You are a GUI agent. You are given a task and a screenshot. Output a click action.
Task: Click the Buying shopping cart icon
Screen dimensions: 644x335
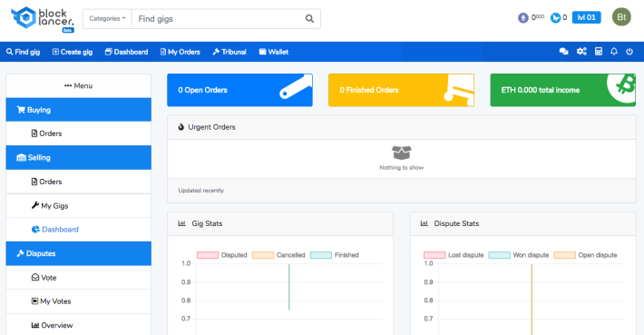[21, 110]
